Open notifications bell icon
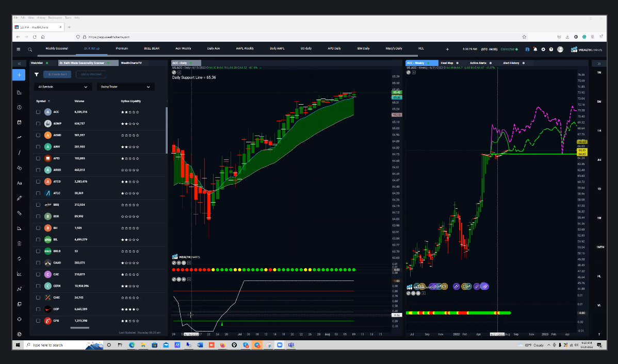This screenshot has height=364, width=618. click(x=535, y=49)
